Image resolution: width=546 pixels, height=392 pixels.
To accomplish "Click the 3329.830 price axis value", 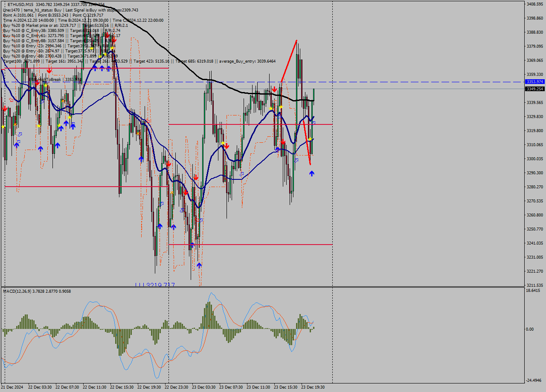I will pyautogui.click(x=534, y=116).
